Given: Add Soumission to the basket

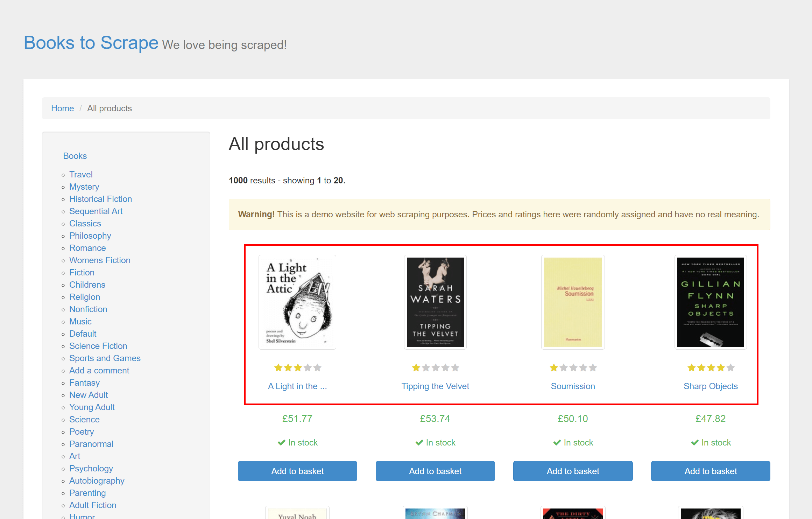Looking at the screenshot, I should [573, 471].
